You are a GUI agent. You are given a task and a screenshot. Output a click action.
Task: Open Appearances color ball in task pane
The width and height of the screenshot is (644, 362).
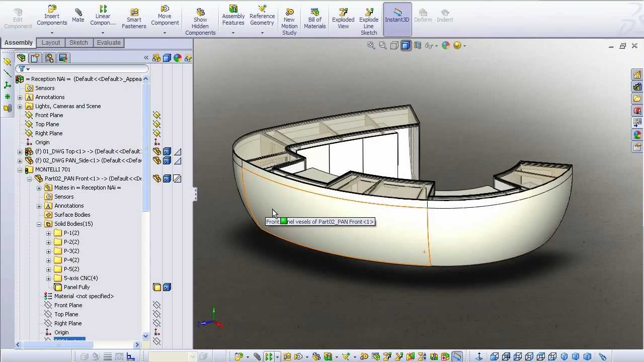pos(637,135)
